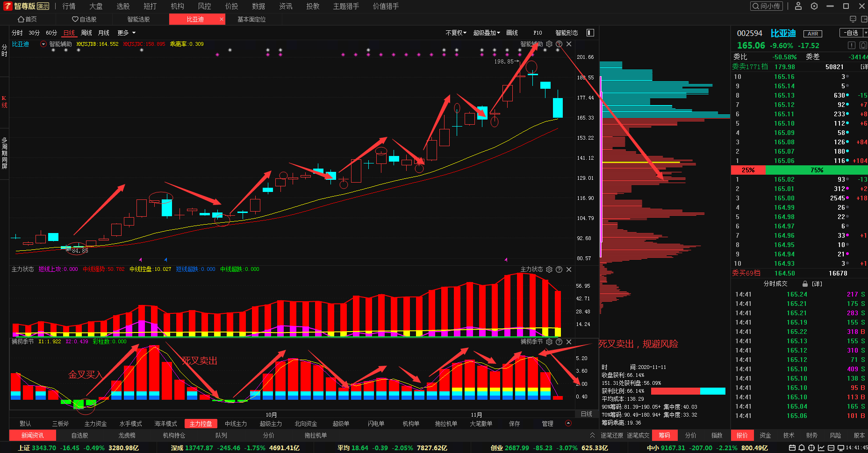This screenshot has width=868, height=453.
Task: Click the lock icon next to 分时成交
Action: (805, 284)
